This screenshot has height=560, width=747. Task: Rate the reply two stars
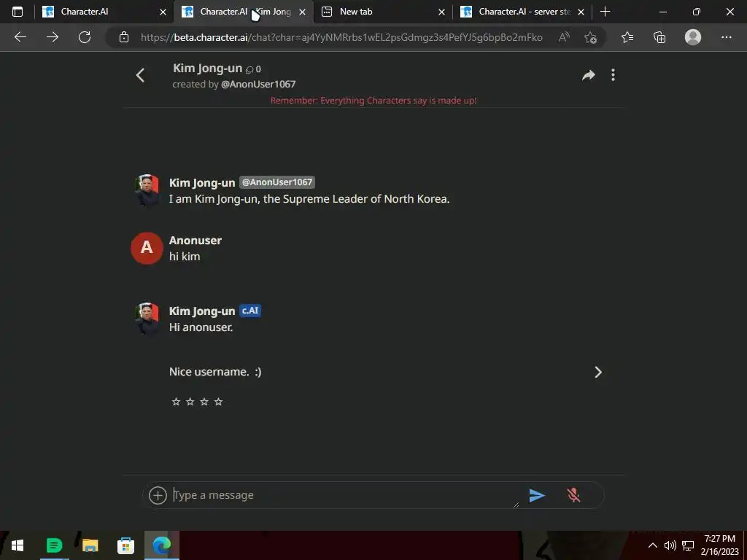[190, 402]
